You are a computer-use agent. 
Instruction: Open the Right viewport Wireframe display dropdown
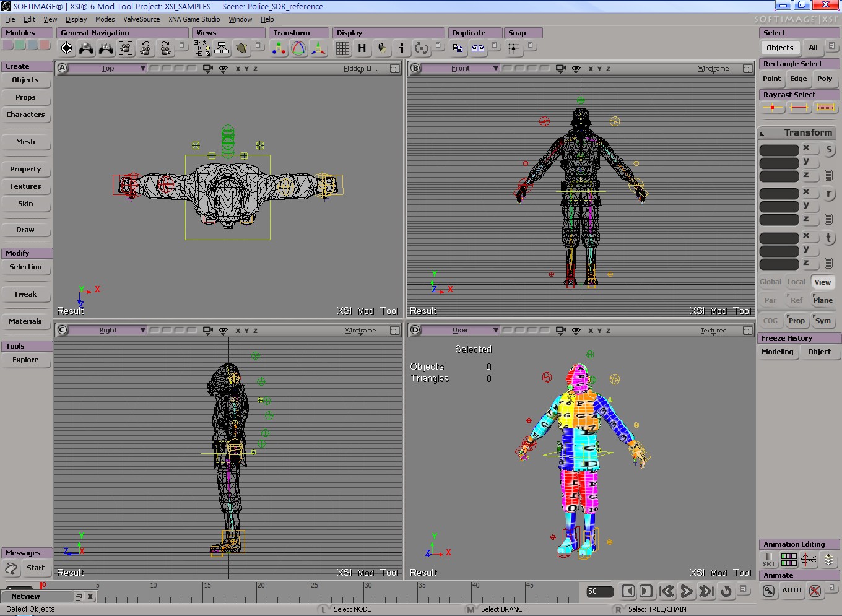pos(360,331)
